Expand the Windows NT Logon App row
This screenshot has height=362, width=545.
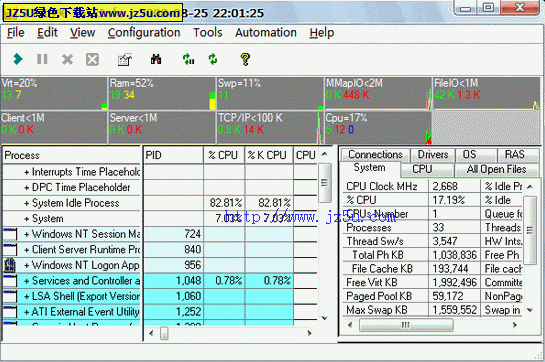(x=26, y=265)
